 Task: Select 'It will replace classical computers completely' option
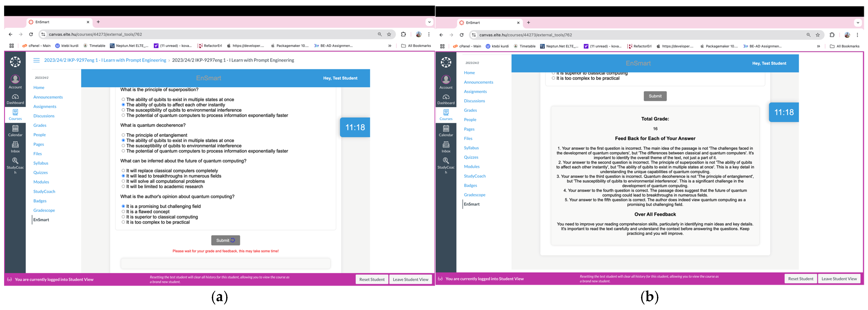point(123,171)
